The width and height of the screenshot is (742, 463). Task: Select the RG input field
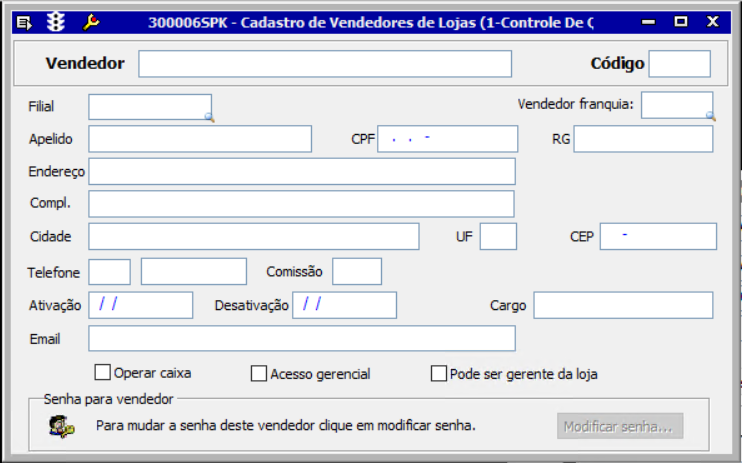coord(643,139)
